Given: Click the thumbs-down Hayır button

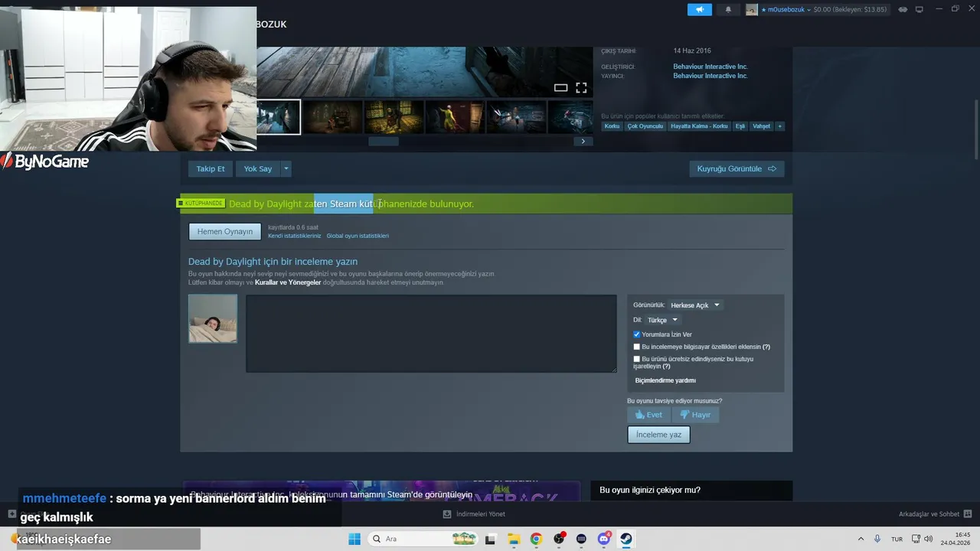Looking at the screenshot, I should tap(695, 415).
